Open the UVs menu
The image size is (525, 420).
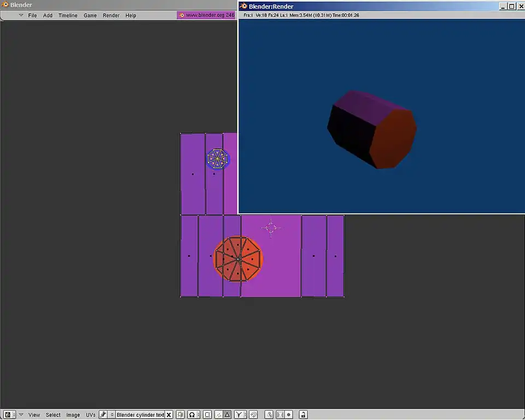pyautogui.click(x=90, y=415)
